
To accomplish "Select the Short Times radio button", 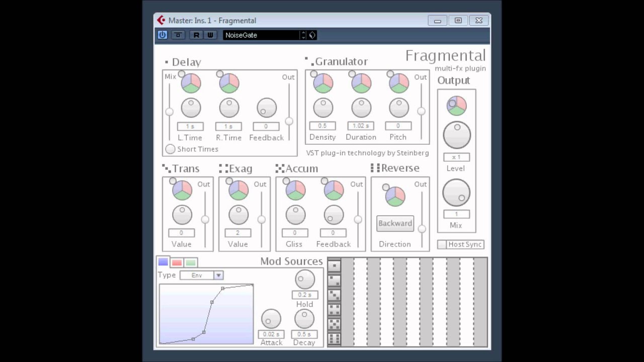I will point(171,149).
